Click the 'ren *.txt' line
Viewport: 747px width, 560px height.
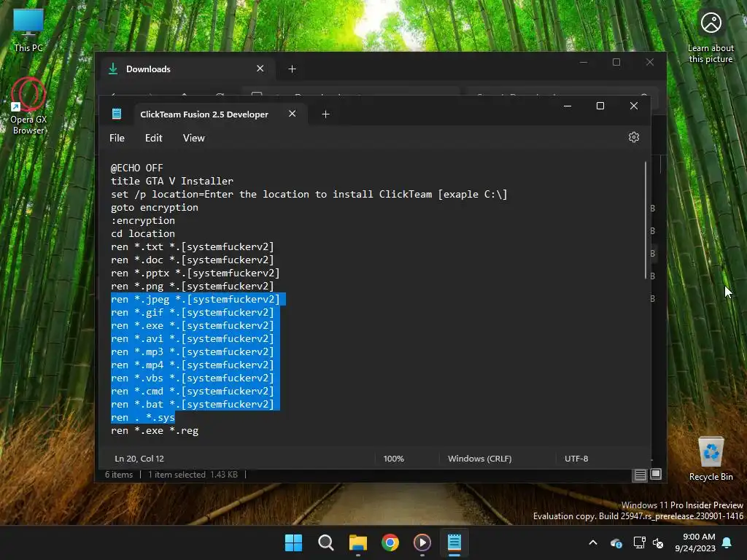click(193, 247)
